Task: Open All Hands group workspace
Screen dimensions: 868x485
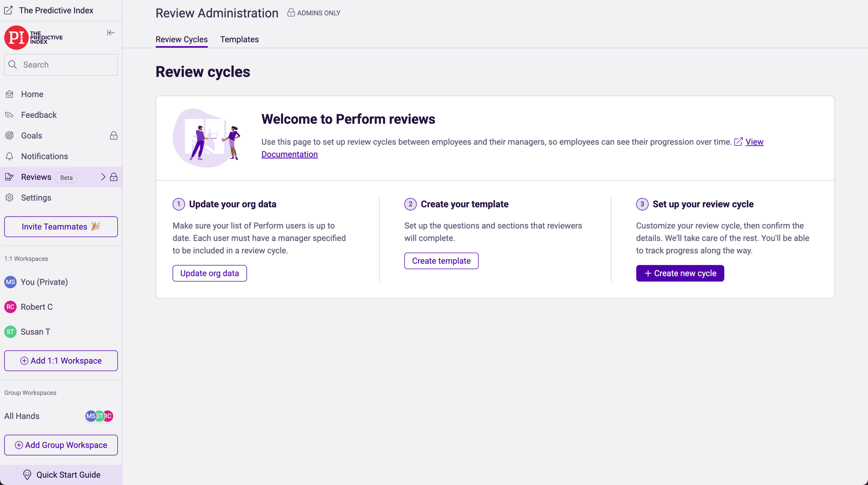Action: [x=22, y=416]
